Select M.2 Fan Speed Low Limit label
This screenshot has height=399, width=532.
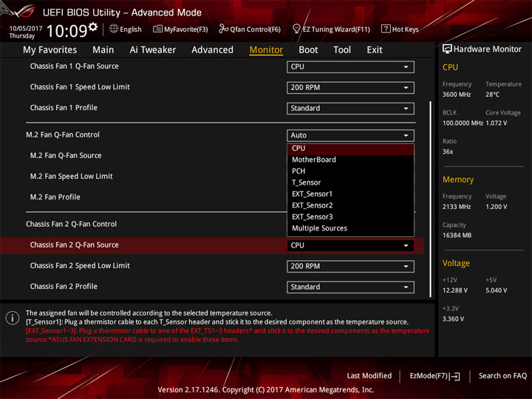point(71,177)
